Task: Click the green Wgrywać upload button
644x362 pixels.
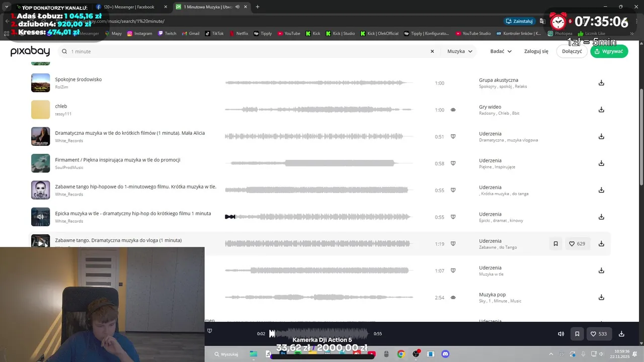Action: point(609,51)
